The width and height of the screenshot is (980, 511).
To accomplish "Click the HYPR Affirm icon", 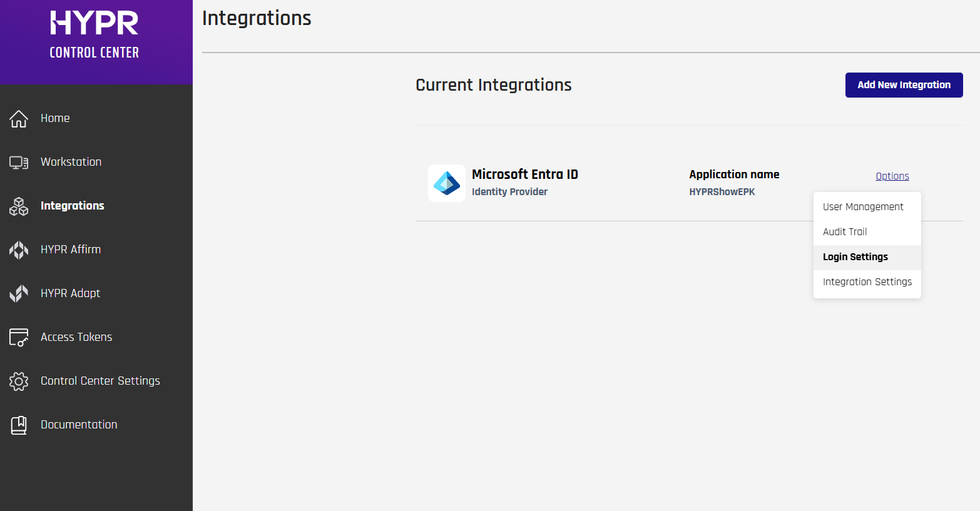I will pyautogui.click(x=19, y=250).
